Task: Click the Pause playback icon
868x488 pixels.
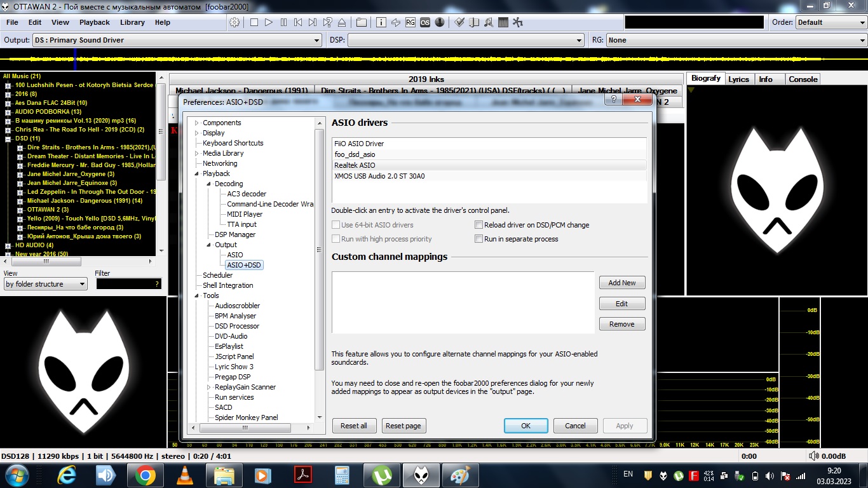Action: (283, 22)
